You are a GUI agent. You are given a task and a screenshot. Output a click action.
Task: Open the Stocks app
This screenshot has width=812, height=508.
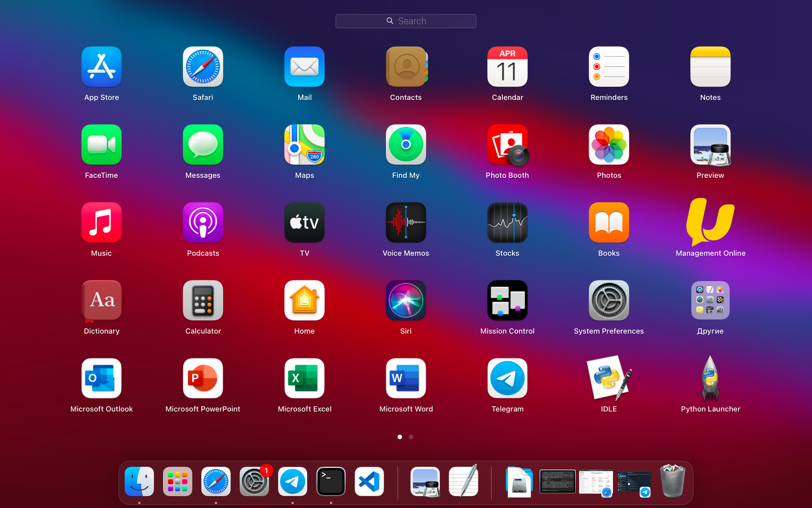(507, 223)
